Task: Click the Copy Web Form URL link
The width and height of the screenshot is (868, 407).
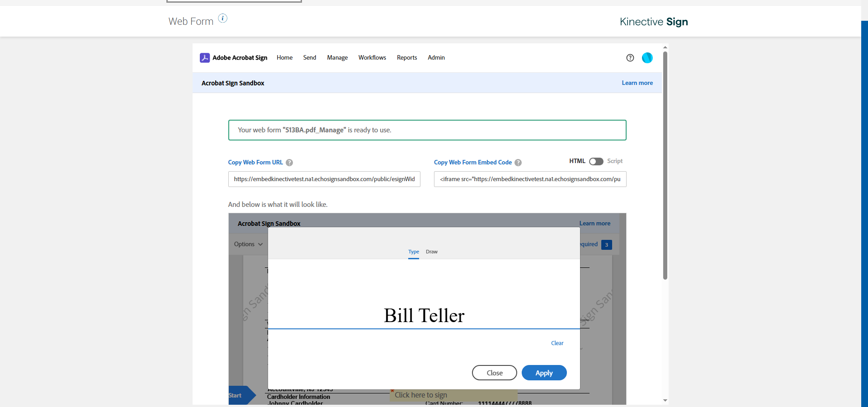Action: (x=255, y=163)
